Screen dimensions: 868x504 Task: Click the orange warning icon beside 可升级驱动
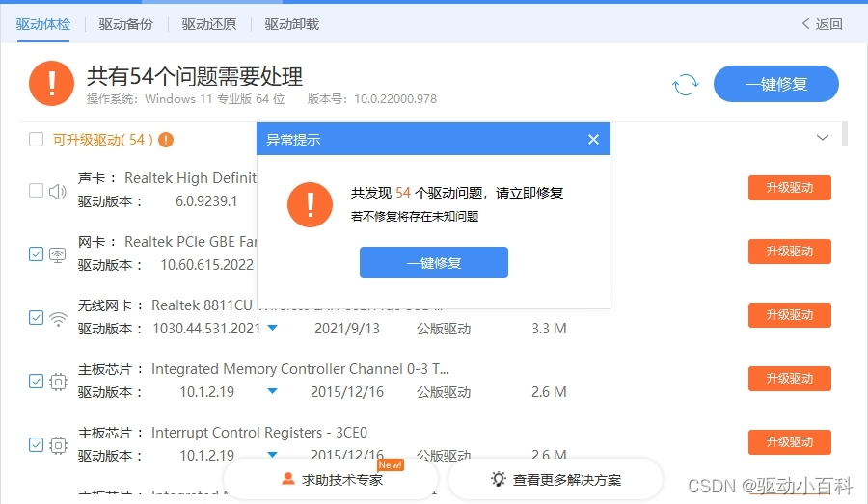[166, 140]
